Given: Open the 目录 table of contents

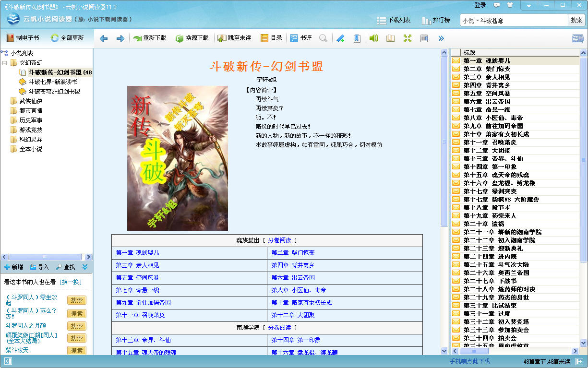Looking at the screenshot, I should (271, 38).
